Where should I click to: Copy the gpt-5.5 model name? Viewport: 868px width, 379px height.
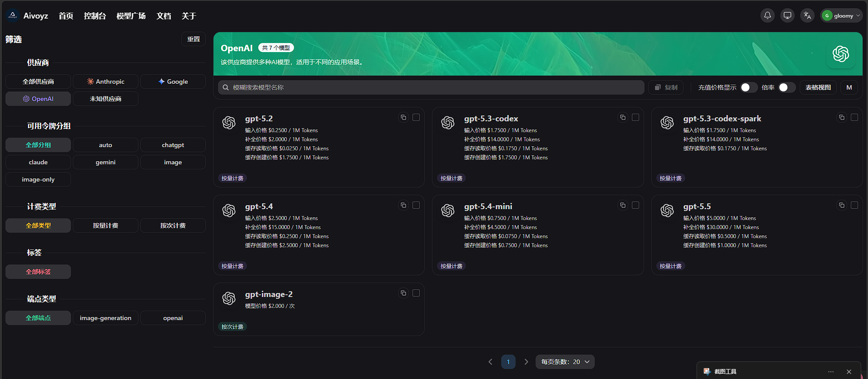tap(842, 205)
